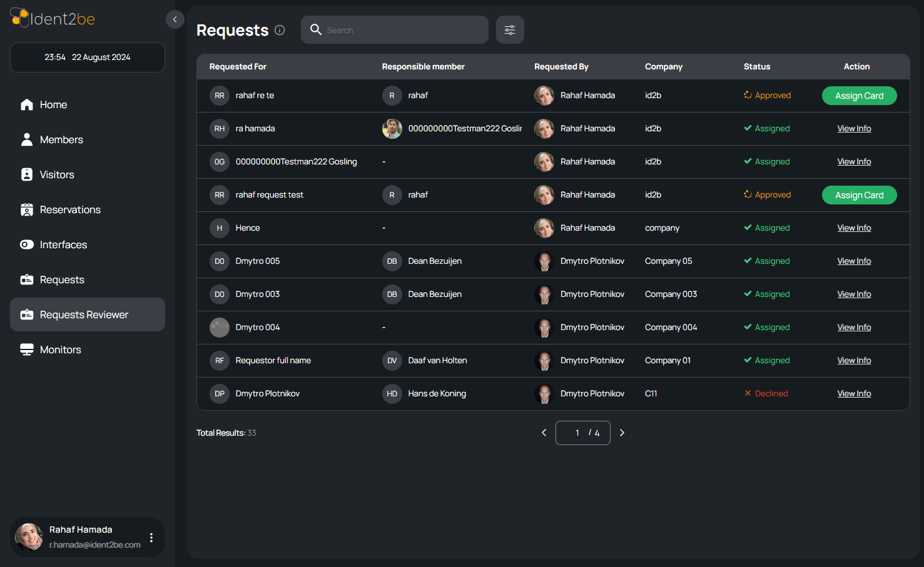
Task: Go to Home menu item
Action: click(x=88, y=104)
